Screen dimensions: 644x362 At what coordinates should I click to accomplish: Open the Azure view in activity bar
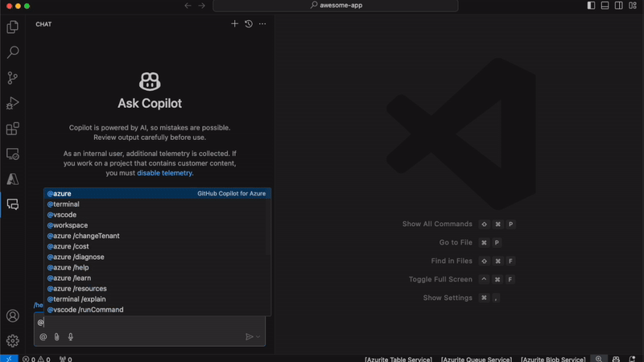click(13, 179)
